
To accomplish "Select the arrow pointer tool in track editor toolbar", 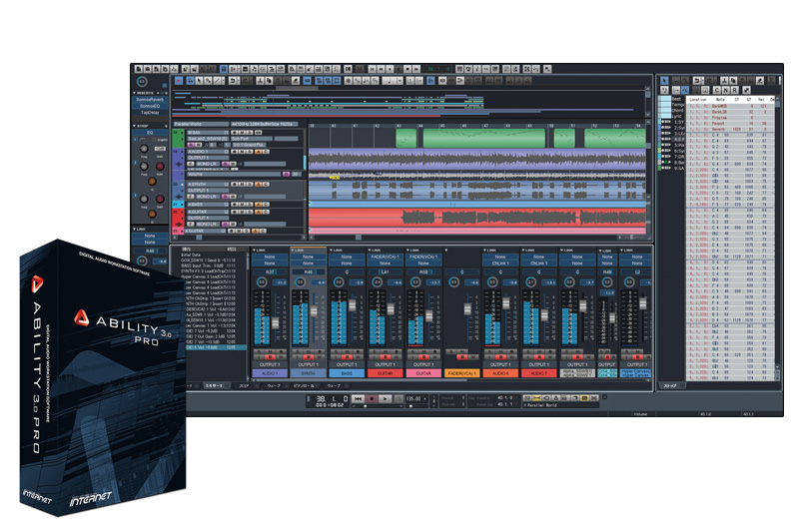I will 200,81.
